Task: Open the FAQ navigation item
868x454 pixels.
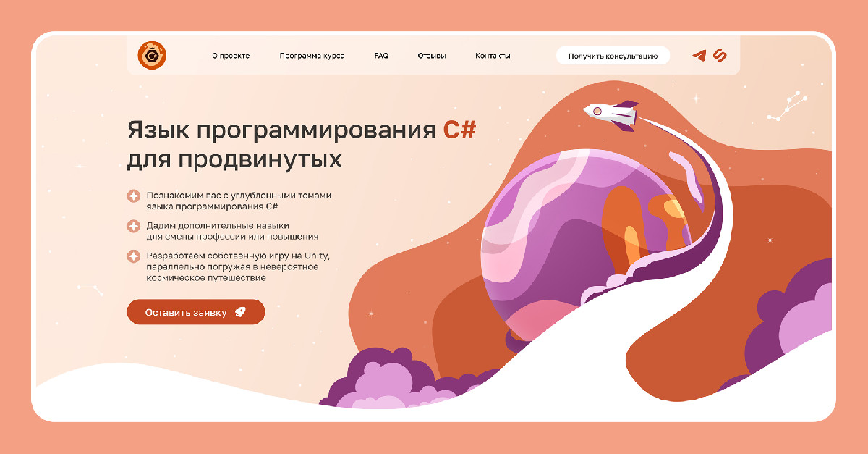Action: (x=381, y=56)
